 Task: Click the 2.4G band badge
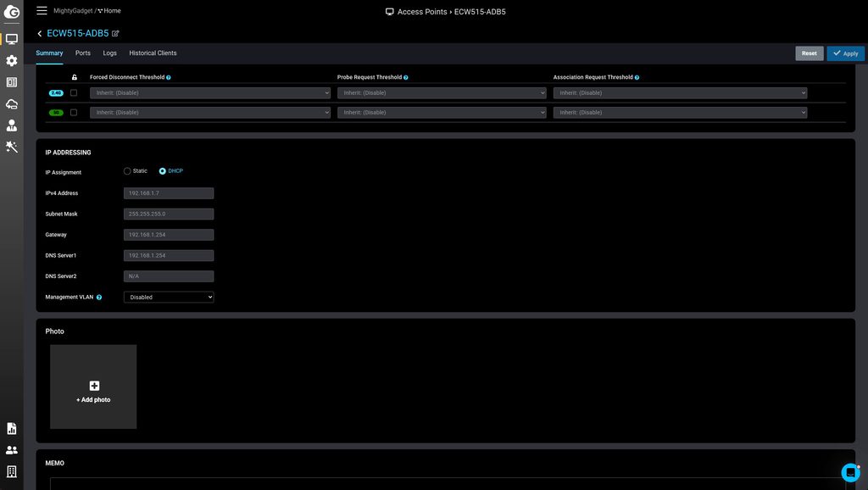click(x=56, y=93)
